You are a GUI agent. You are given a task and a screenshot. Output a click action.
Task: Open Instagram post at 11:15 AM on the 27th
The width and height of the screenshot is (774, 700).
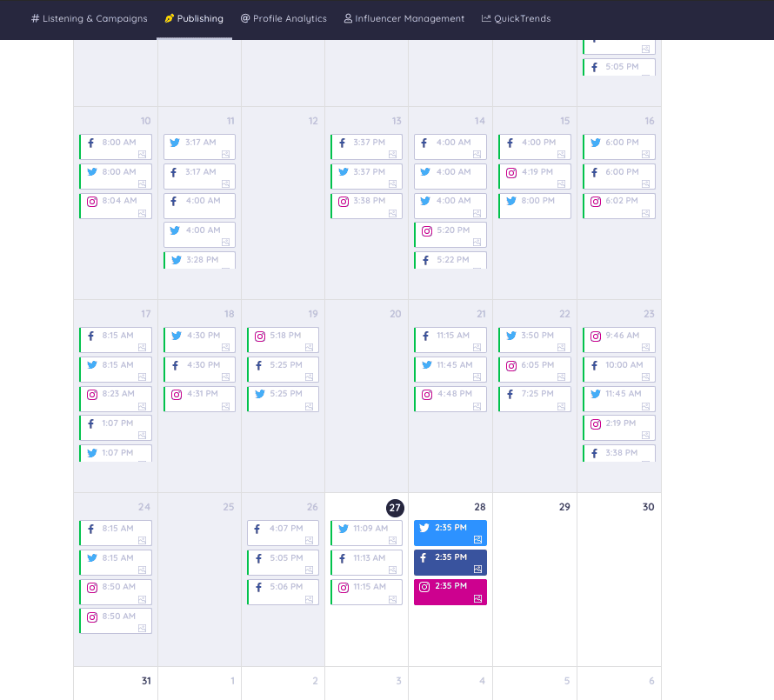[x=367, y=591]
